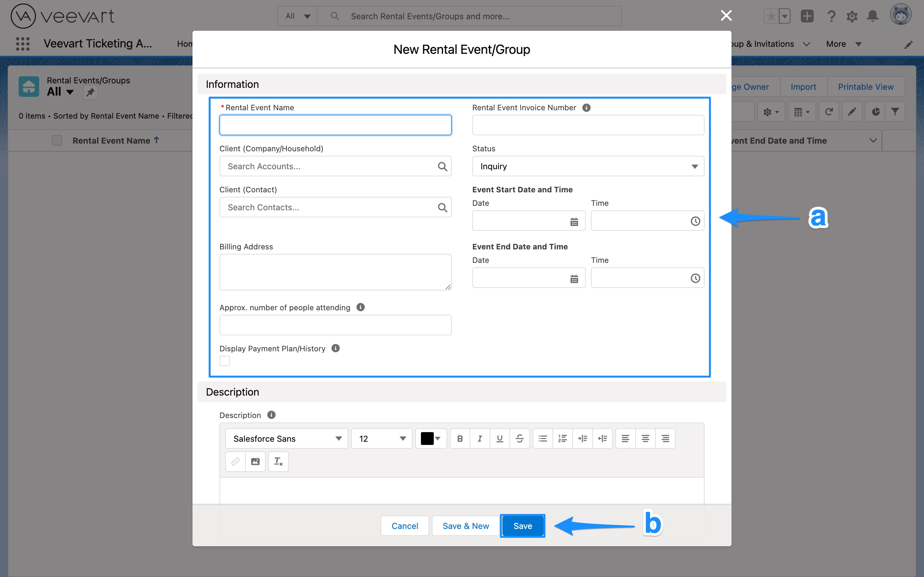The width and height of the screenshot is (924, 577).
Task: Open the More tab menu
Action: click(x=843, y=44)
